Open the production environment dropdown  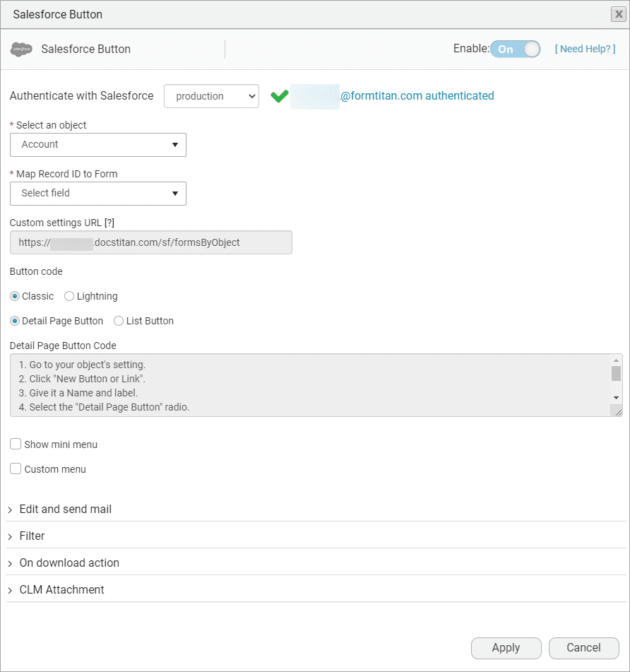[x=211, y=96]
